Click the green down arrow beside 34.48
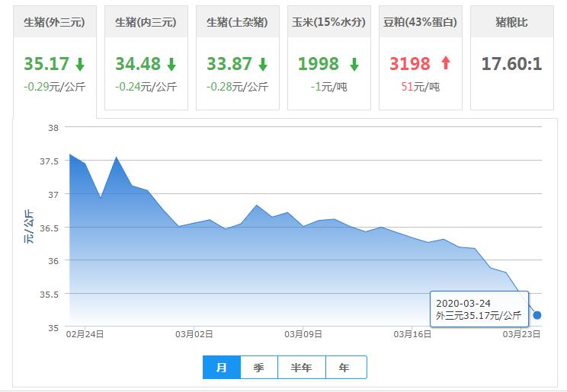The image size is (567, 392). point(171,64)
